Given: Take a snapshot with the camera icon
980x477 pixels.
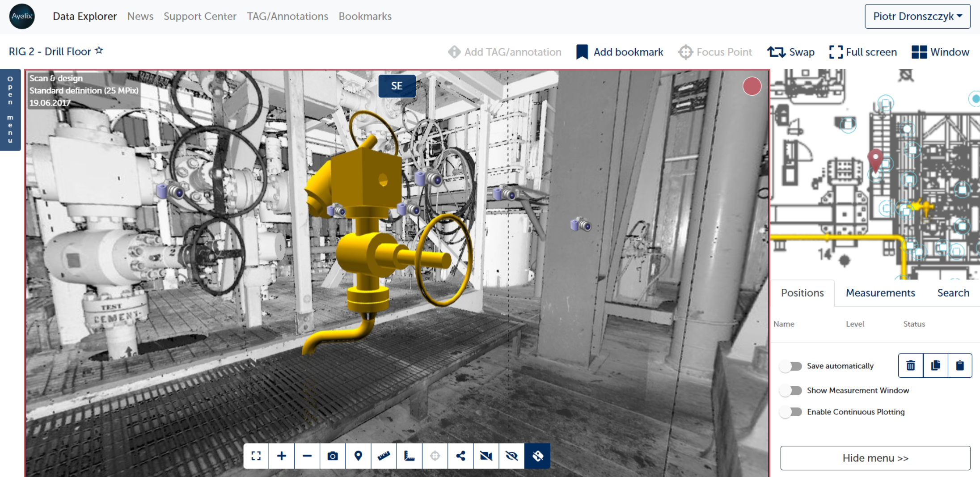Looking at the screenshot, I should pos(333,456).
